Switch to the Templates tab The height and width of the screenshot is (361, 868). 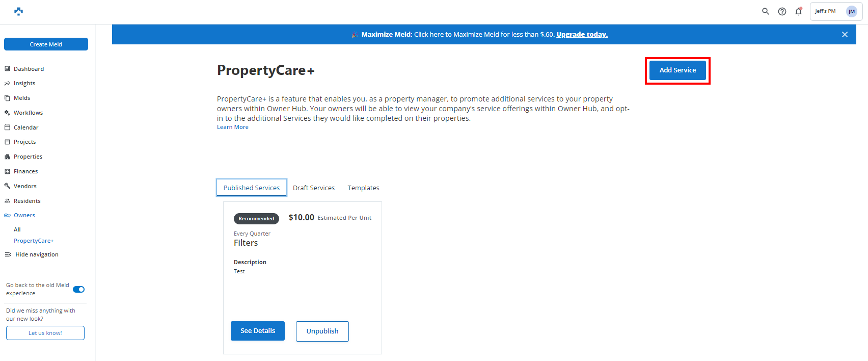point(363,188)
